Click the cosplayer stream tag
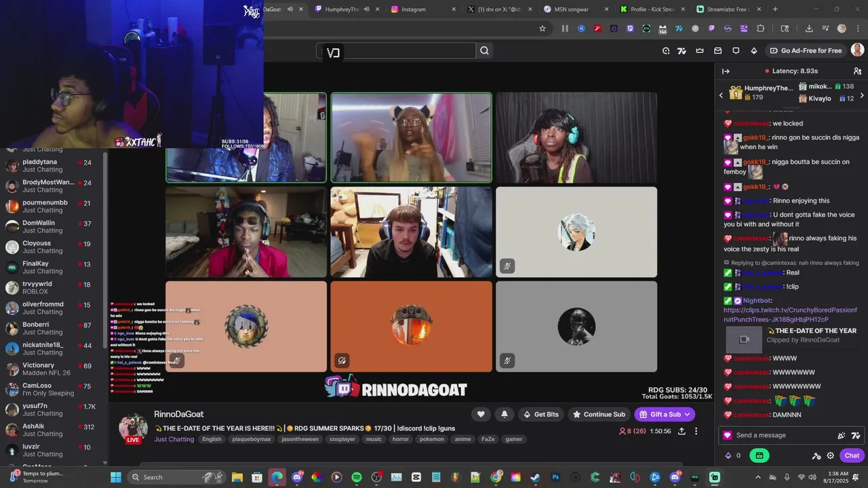 click(342, 439)
